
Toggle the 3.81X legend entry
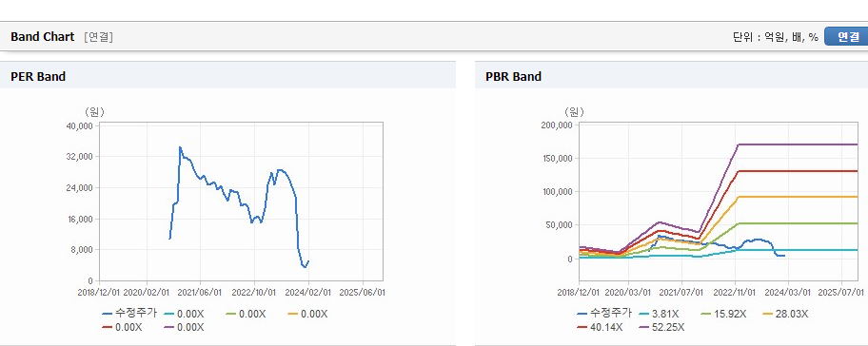659,314
